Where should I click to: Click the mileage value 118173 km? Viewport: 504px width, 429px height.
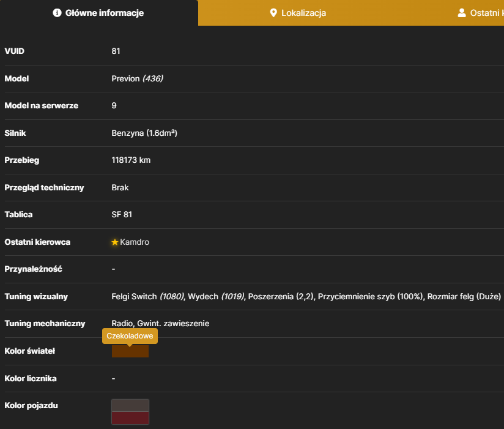[131, 160]
